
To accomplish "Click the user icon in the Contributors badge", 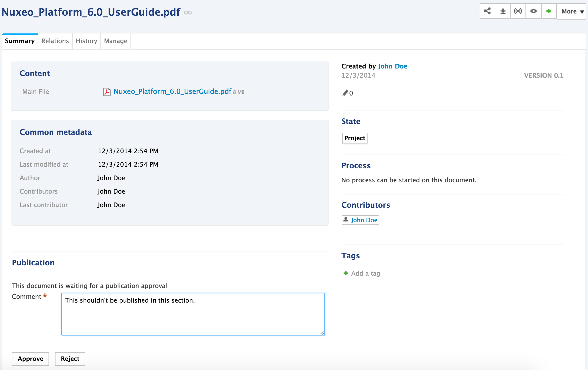I will point(346,220).
